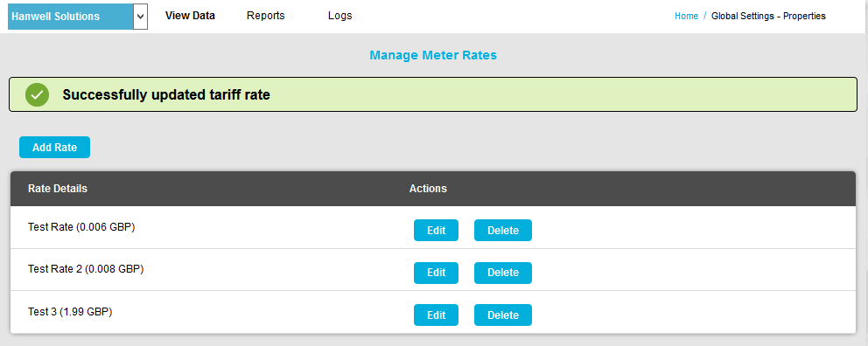The image size is (868, 346).
Task: Edit the Test Rate (0.006 GBP) row
Action: point(437,231)
